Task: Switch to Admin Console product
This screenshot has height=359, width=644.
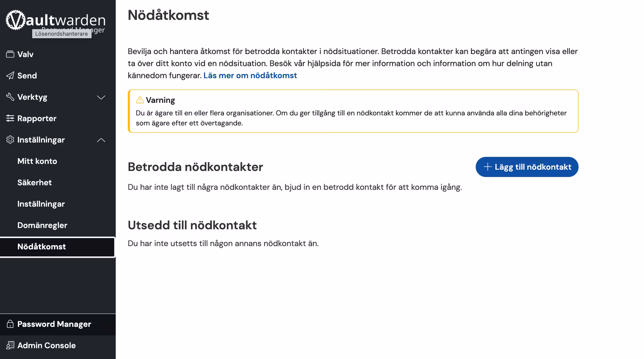Action: pyautogui.click(x=47, y=345)
